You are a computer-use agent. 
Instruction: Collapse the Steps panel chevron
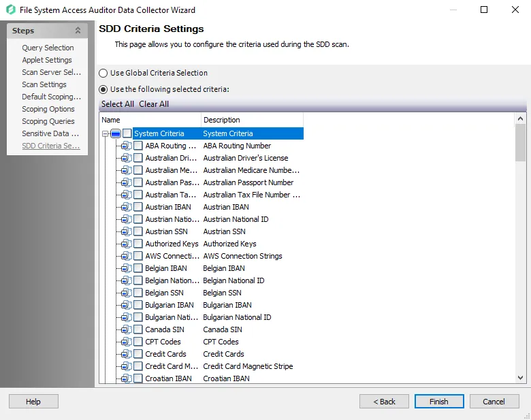(78, 31)
